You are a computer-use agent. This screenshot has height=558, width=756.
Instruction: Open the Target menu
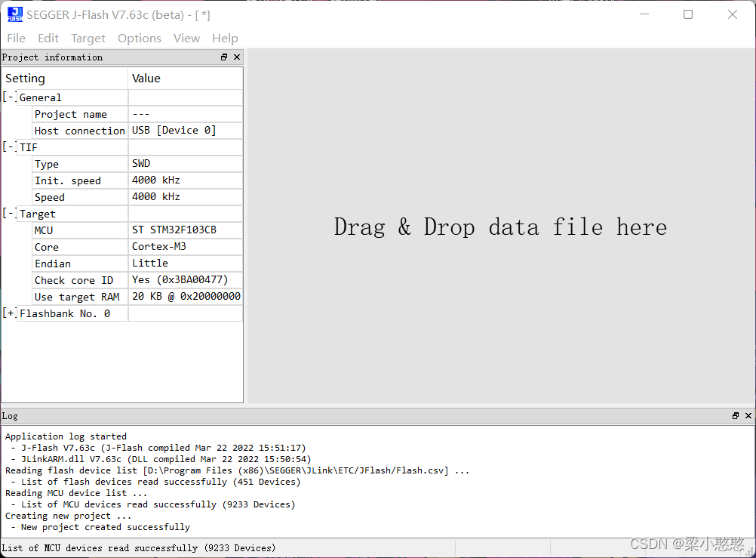pyautogui.click(x=88, y=39)
